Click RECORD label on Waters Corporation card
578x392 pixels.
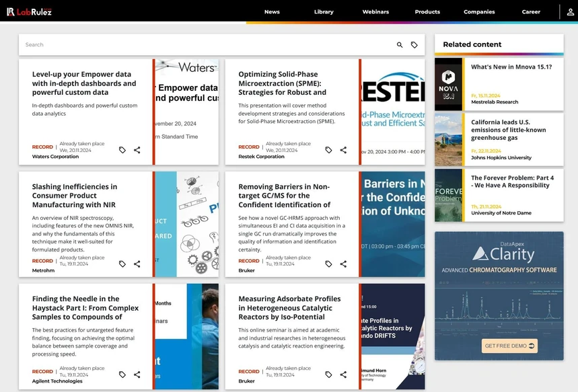click(42, 147)
